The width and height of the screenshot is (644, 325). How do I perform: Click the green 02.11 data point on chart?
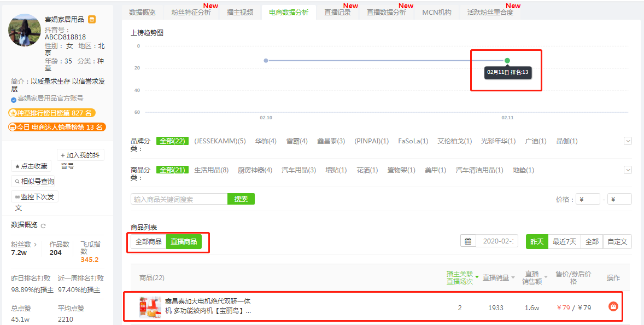[x=507, y=60]
